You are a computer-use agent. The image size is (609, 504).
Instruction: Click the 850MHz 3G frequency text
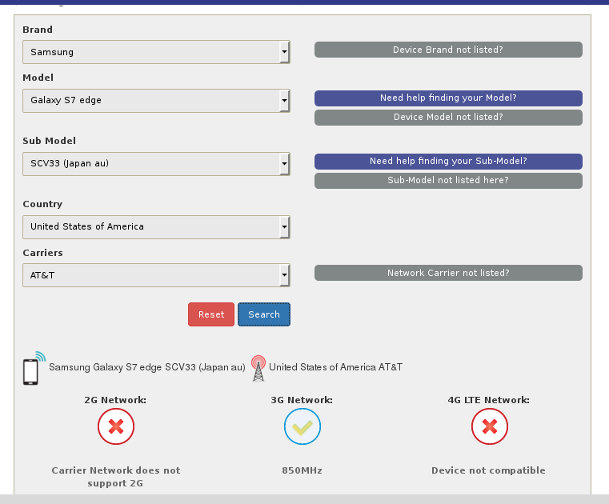pyautogui.click(x=302, y=470)
